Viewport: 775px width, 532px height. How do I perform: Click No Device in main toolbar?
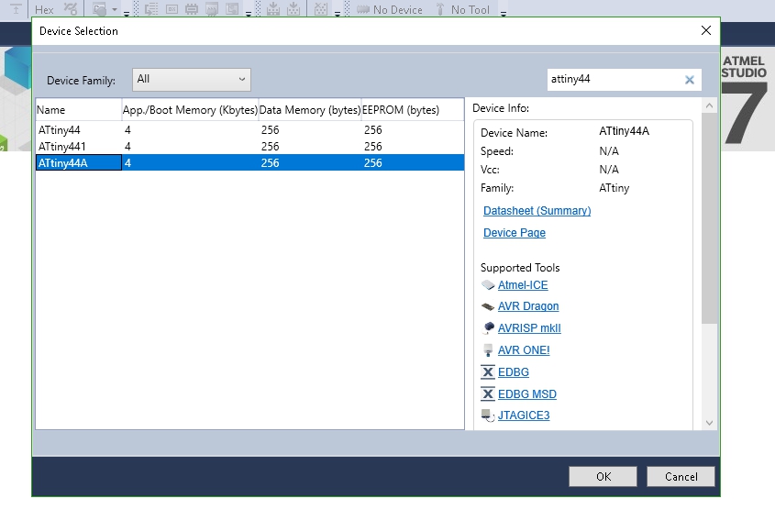pyautogui.click(x=390, y=9)
